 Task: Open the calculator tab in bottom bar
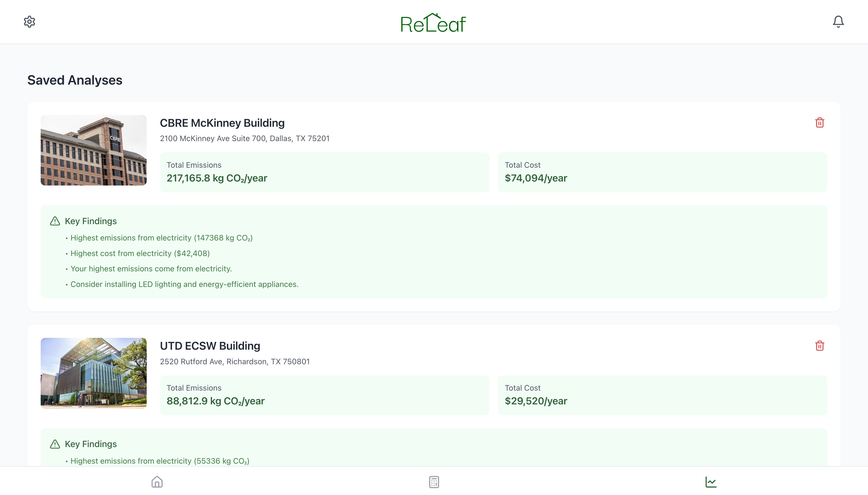coord(434,482)
